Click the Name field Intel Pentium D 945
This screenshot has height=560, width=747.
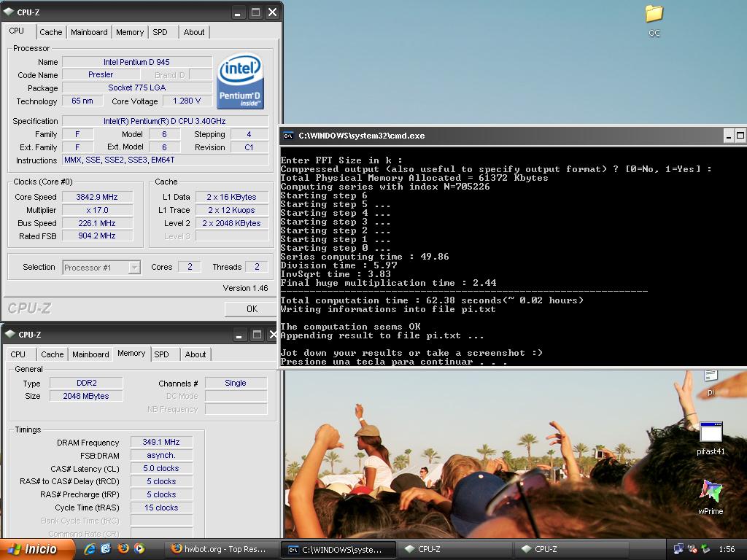coord(137,62)
